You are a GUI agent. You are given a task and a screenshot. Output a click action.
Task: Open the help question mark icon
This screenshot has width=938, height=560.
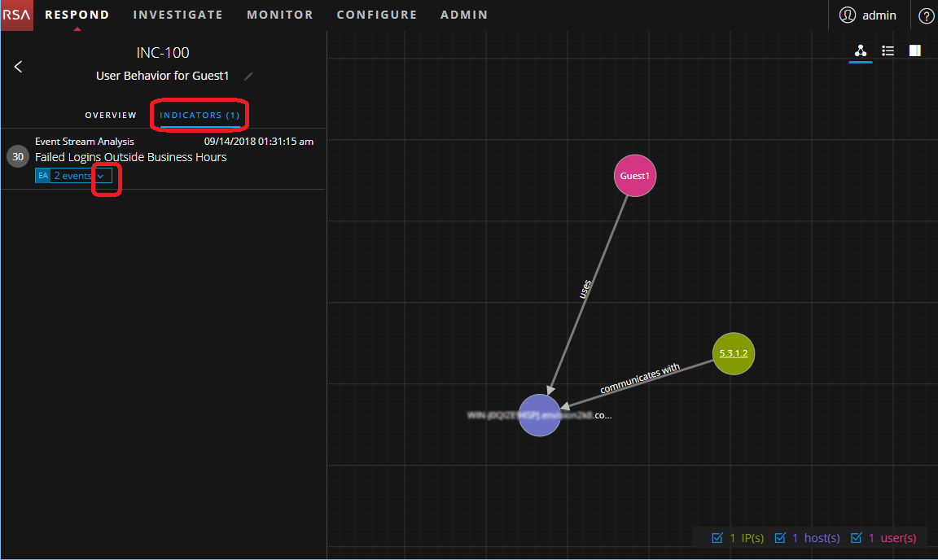(926, 15)
